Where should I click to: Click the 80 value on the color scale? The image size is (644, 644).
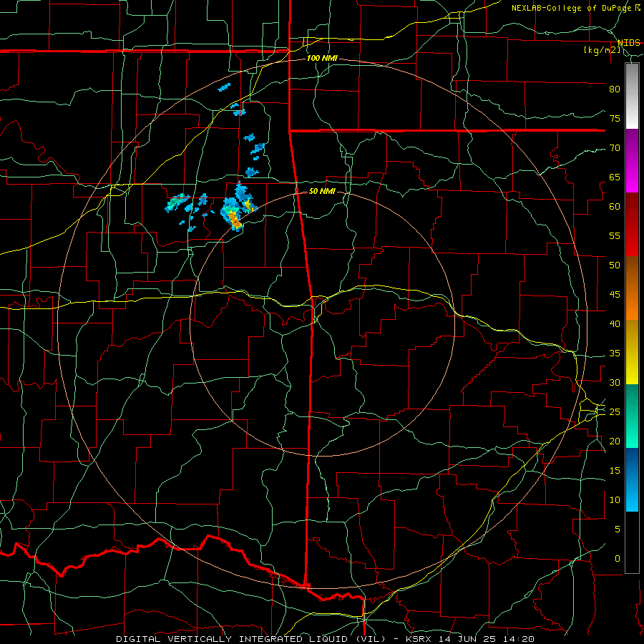point(615,89)
